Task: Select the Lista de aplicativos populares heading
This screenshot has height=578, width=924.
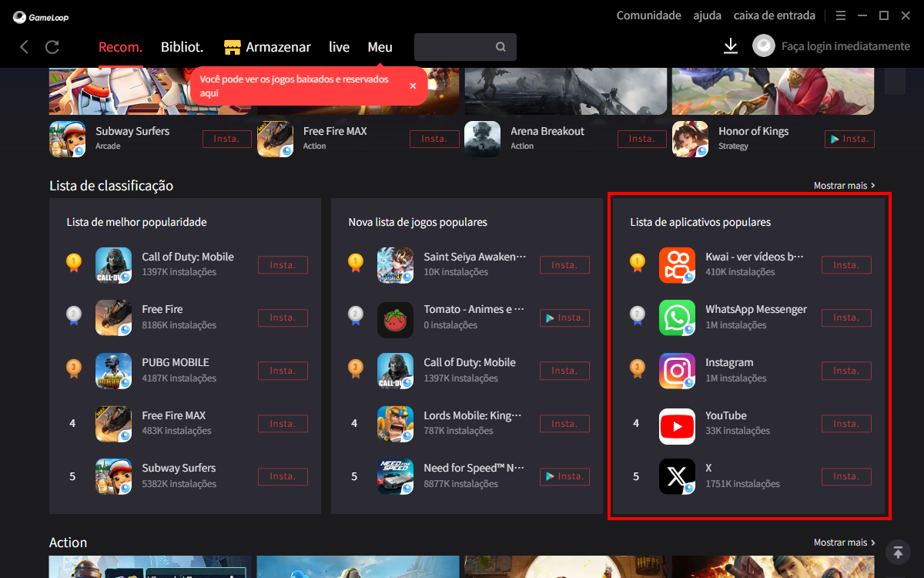Action: tap(700, 222)
